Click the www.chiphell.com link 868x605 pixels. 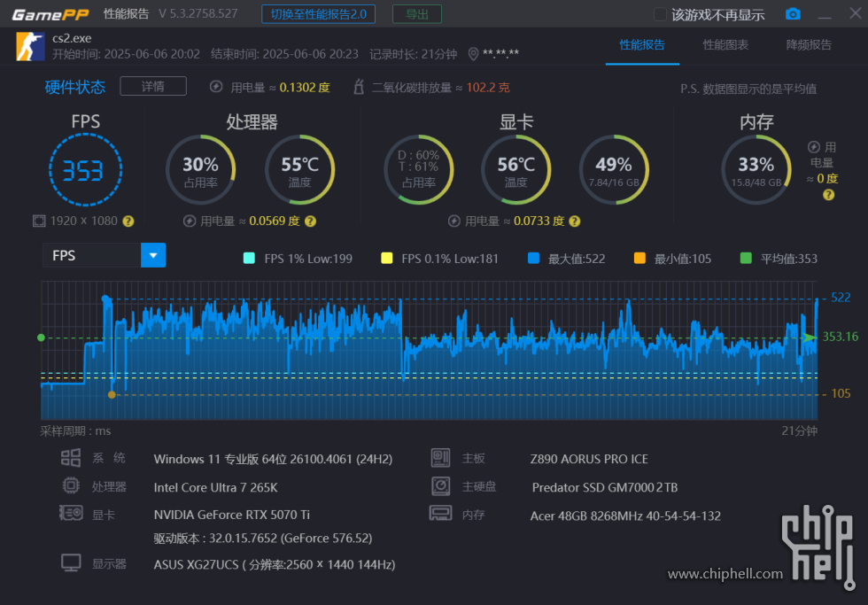coord(725,574)
